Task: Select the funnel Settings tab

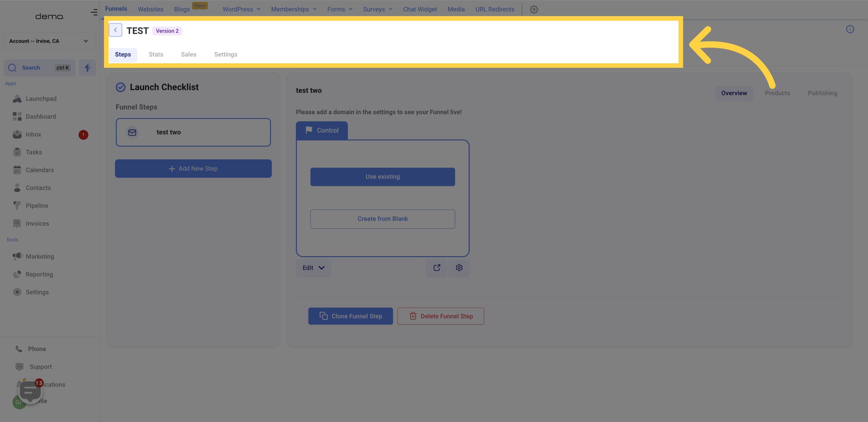Action: [x=225, y=55]
